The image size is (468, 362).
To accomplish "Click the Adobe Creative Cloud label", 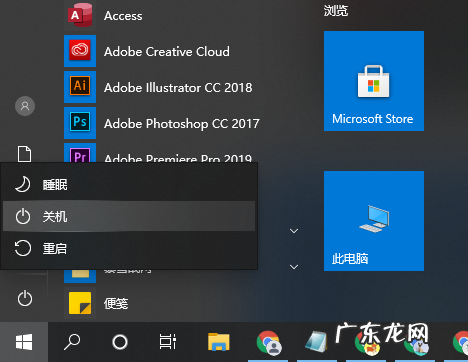I will [167, 52].
